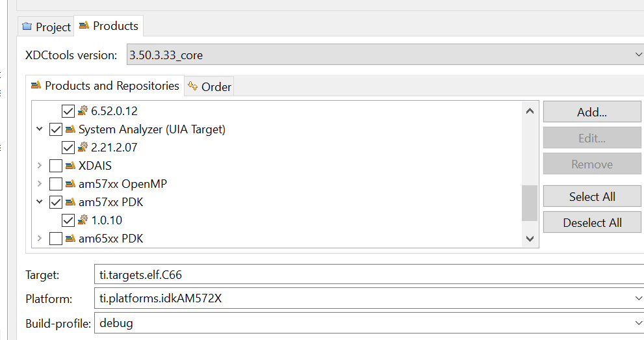Screen dimensions: 644x340
Task: Click the Target input field
Action: pos(368,275)
